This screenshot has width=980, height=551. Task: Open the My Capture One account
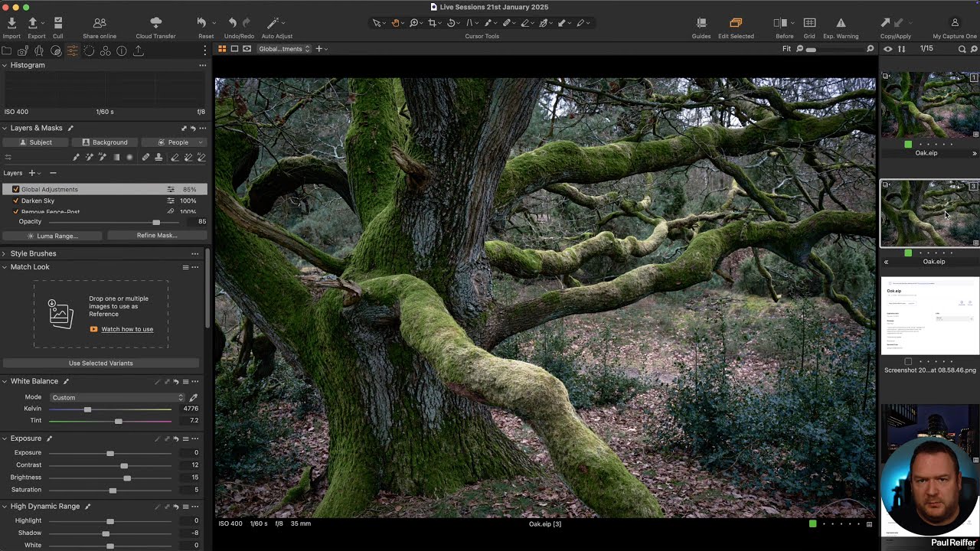click(955, 23)
